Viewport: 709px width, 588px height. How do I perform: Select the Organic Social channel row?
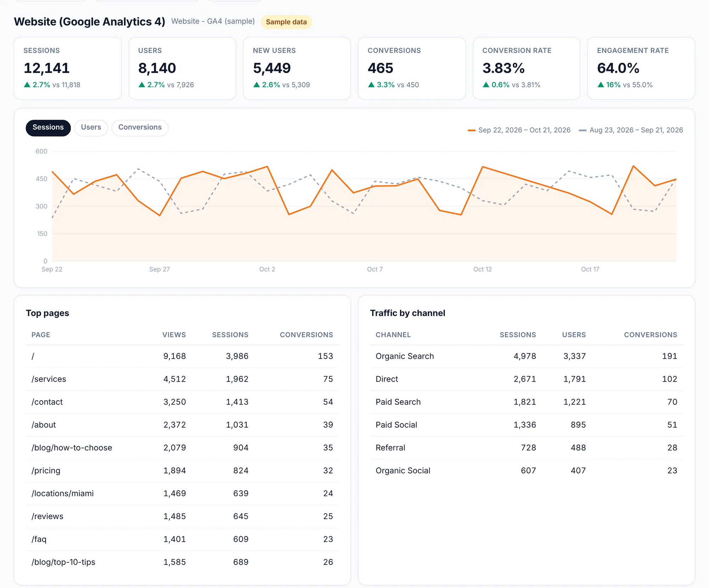coord(526,471)
